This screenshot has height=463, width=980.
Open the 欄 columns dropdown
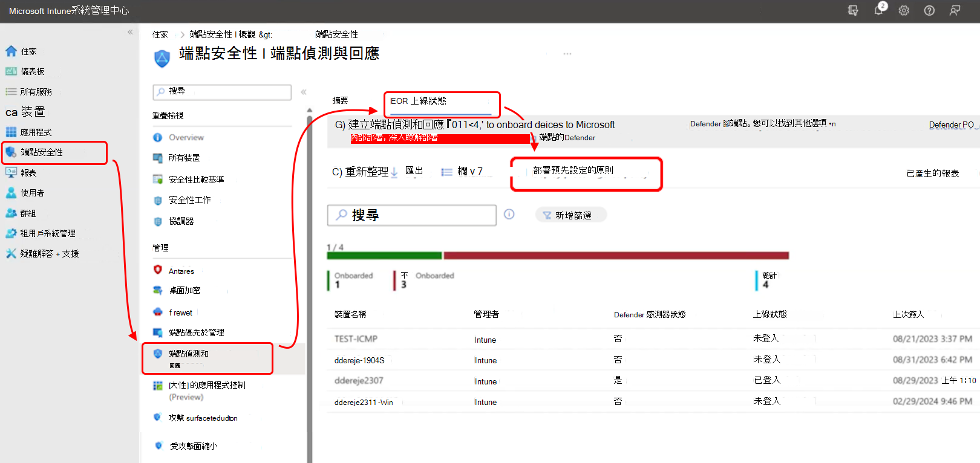[462, 172]
